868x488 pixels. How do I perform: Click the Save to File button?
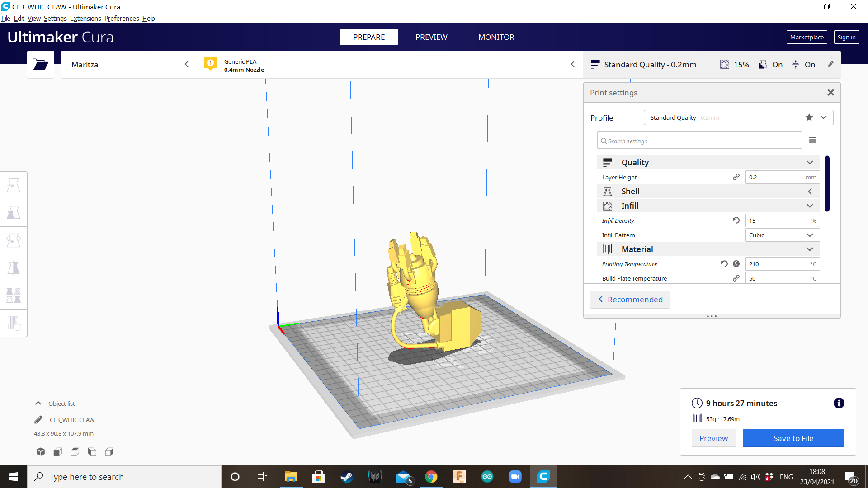(x=793, y=438)
